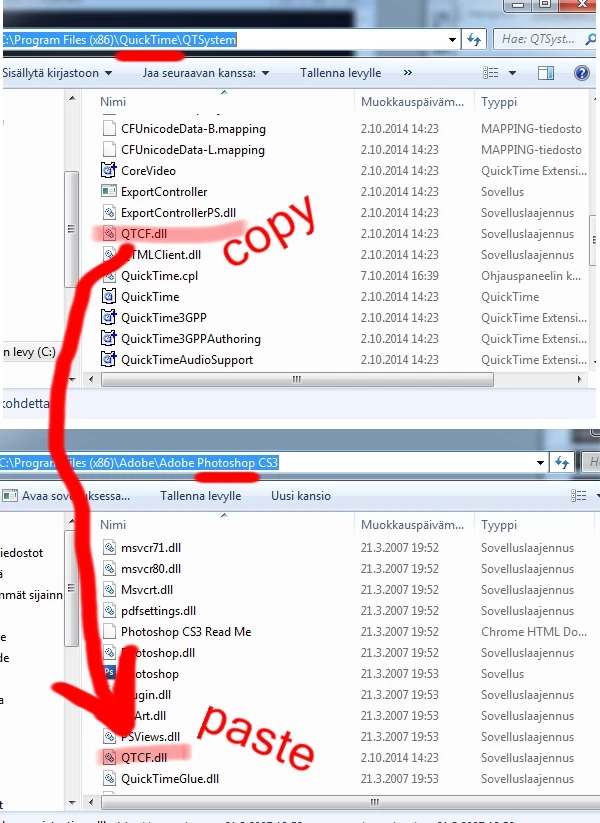Select the ExportController file name
This screenshot has width=600, height=823.
[x=164, y=192]
